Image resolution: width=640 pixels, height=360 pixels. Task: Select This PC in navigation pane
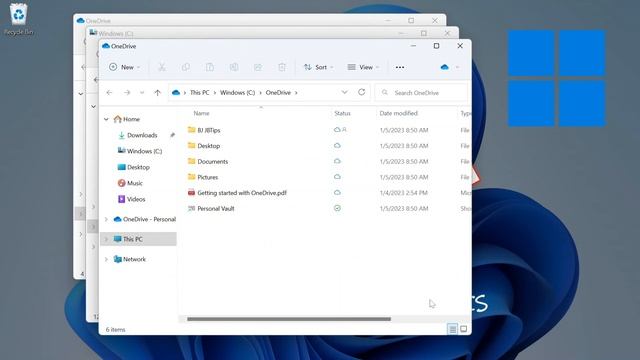pos(132,239)
